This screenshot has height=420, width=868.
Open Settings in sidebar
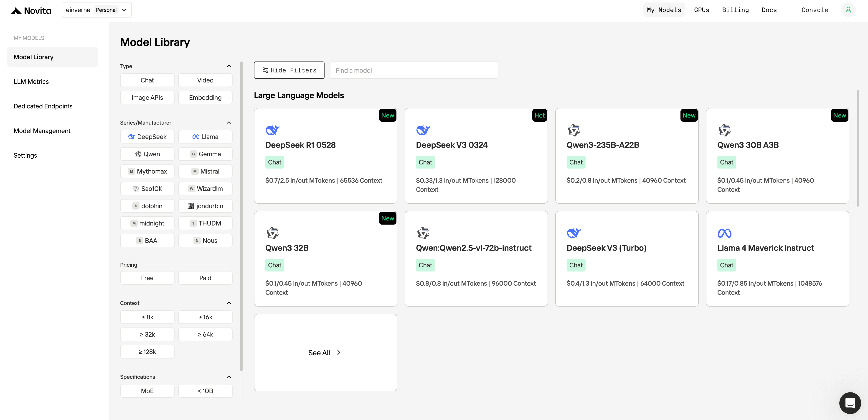pyautogui.click(x=52, y=156)
